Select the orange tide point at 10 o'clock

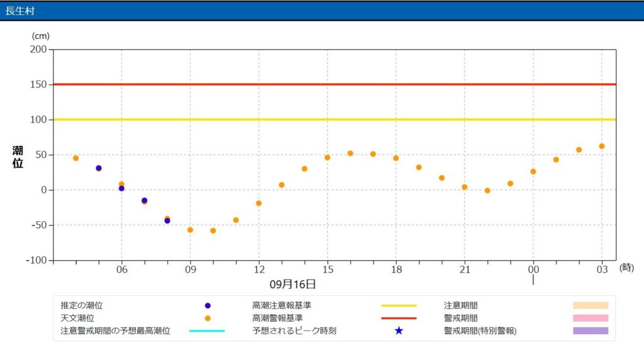coord(213,231)
